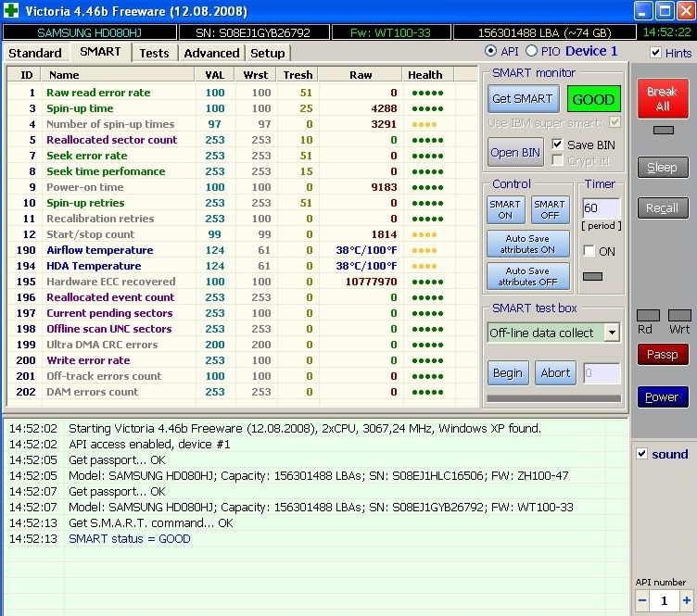Toggle the Save BIN checkbox
Screen dimensions: 697x616
[557, 145]
